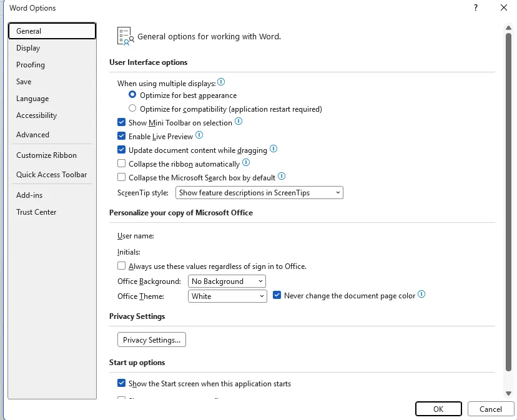Click the User Interface options heading
This screenshot has width=517, height=420.
[149, 62]
